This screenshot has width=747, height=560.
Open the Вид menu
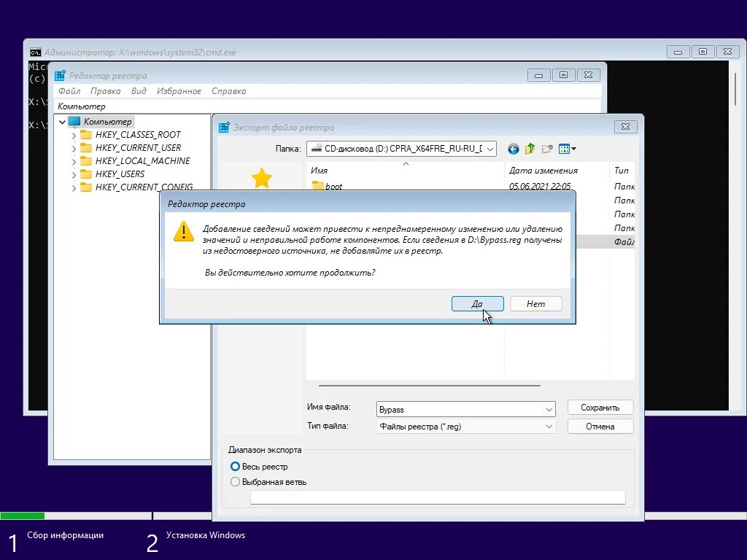(x=139, y=91)
